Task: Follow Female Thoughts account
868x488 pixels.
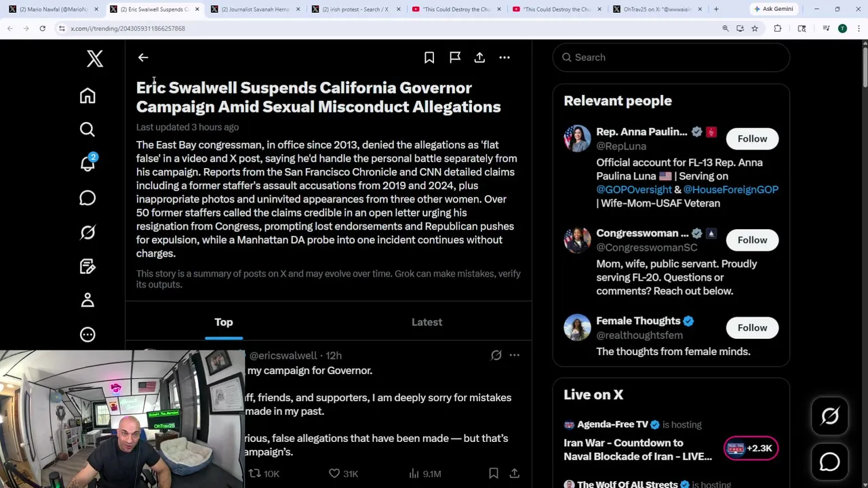Action: tap(752, 327)
